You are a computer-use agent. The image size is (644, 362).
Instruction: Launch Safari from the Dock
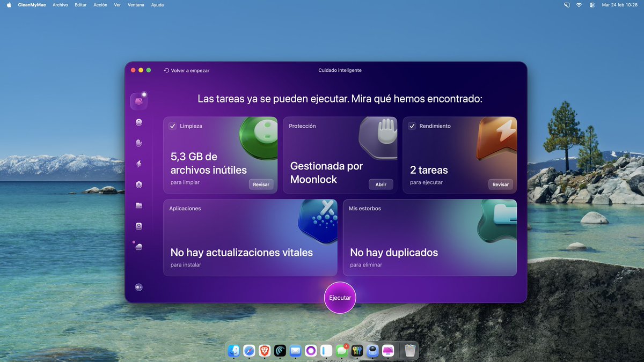click(x=249, y=351)
